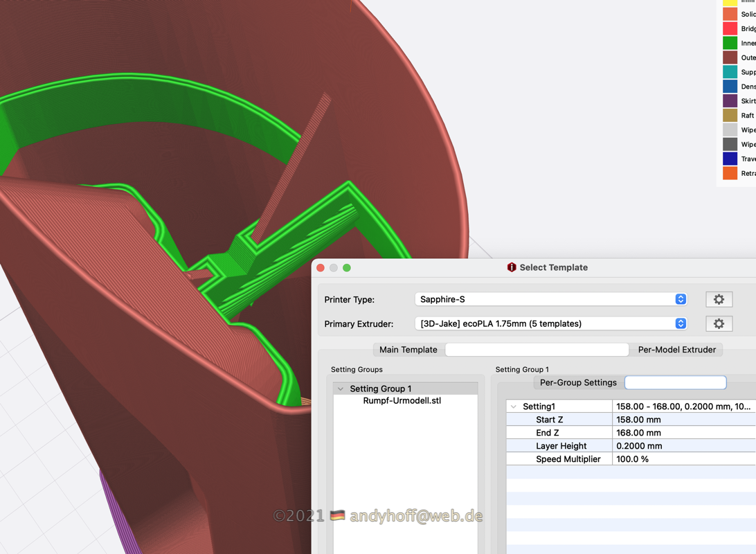Click the tan Raft legend color swatch

(730, 116)
